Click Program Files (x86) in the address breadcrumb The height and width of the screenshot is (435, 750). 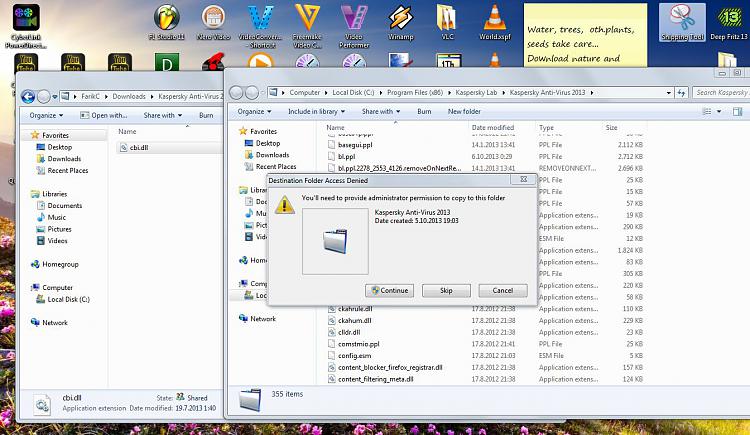[x=415, y=92]
